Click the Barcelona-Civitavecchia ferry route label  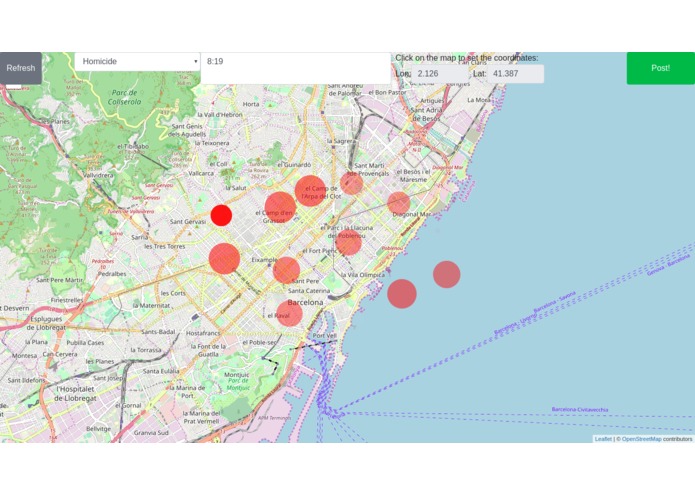tap(580, 409)
